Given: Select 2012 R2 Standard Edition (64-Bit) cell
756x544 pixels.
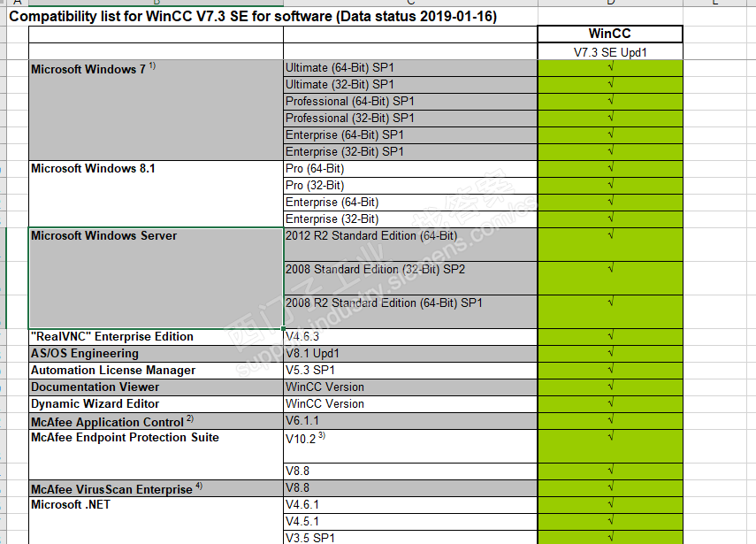Looking at the screenshot, I should [x=410, y=244].
